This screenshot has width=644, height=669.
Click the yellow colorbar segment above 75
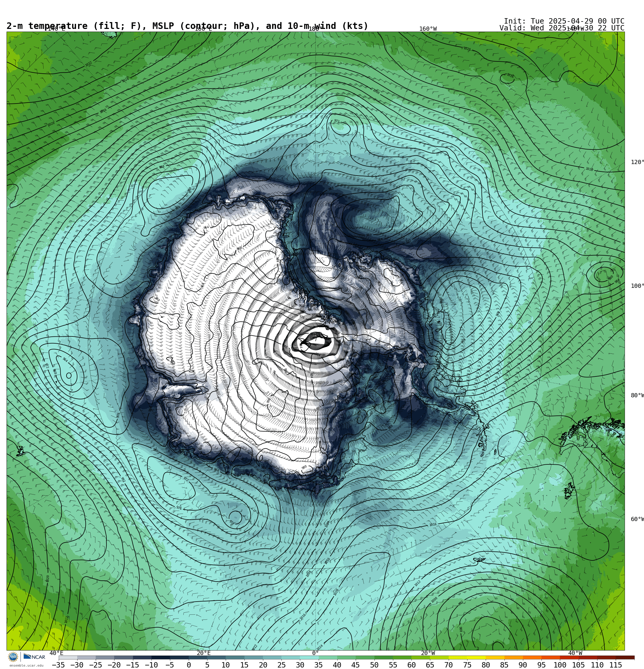[476, 658]
